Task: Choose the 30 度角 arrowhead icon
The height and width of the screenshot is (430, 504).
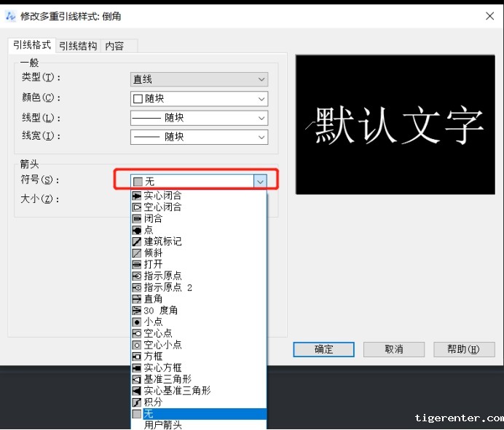Action: click(137, 311)
